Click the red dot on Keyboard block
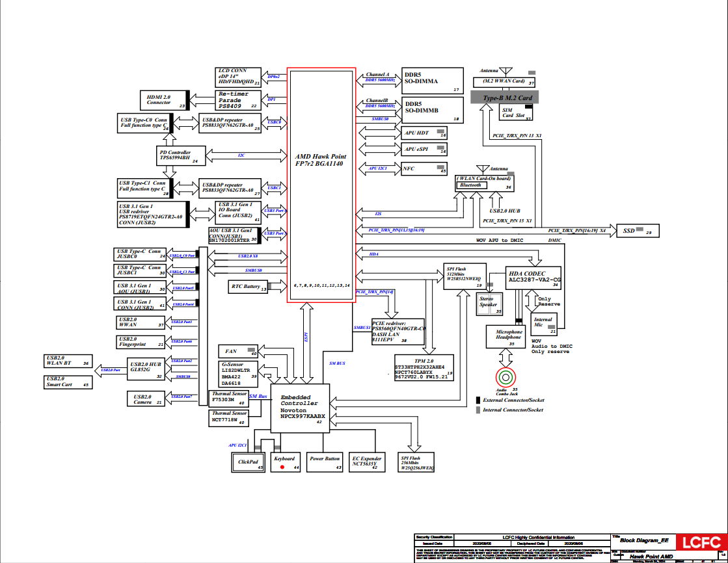 tap(282, 467)
